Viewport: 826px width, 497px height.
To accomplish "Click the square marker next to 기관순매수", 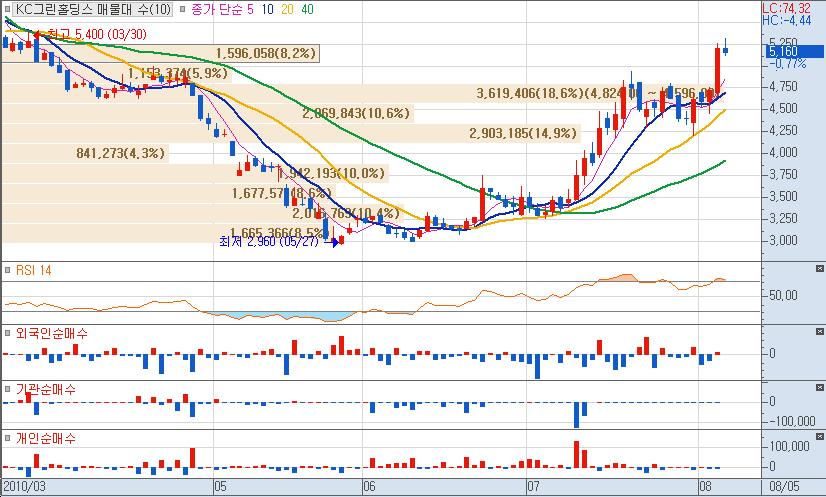I will [7, 389].
